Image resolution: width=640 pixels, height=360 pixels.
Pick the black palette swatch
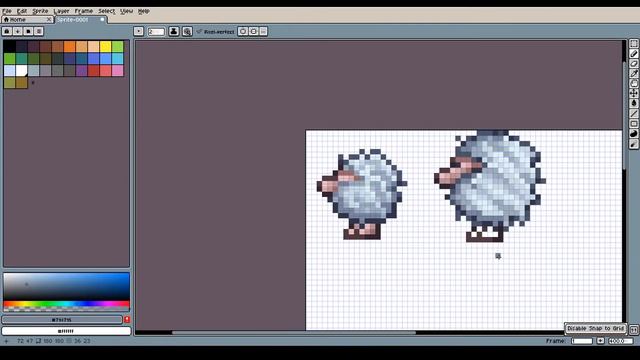pos(10,46)
